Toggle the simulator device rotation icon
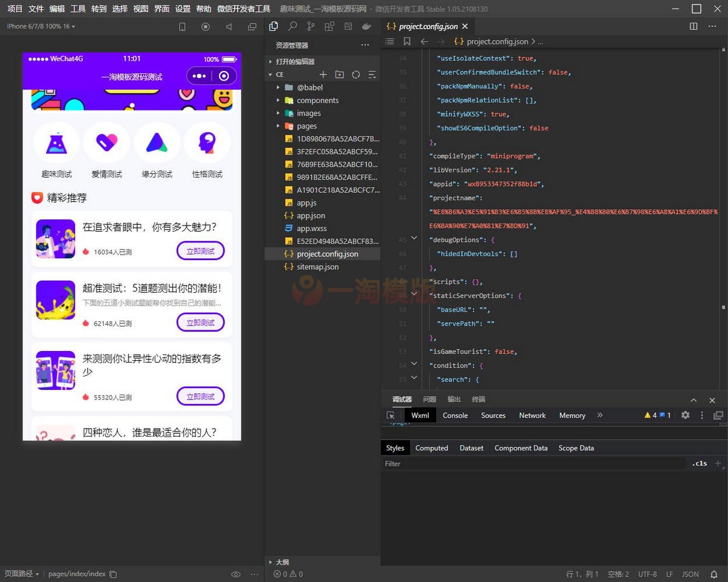The height and width of the screenshot is (582, 728). pyautogui.click(x=182, y=27)
